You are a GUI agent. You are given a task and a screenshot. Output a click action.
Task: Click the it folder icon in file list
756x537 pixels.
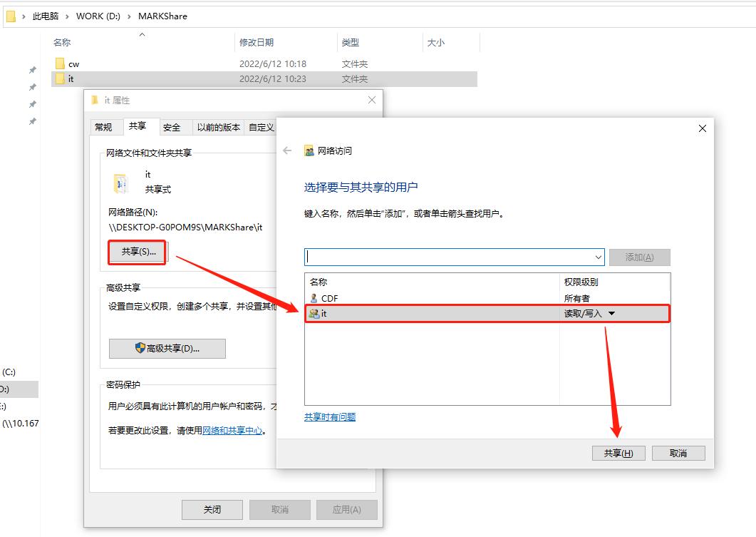click(61, 78)
